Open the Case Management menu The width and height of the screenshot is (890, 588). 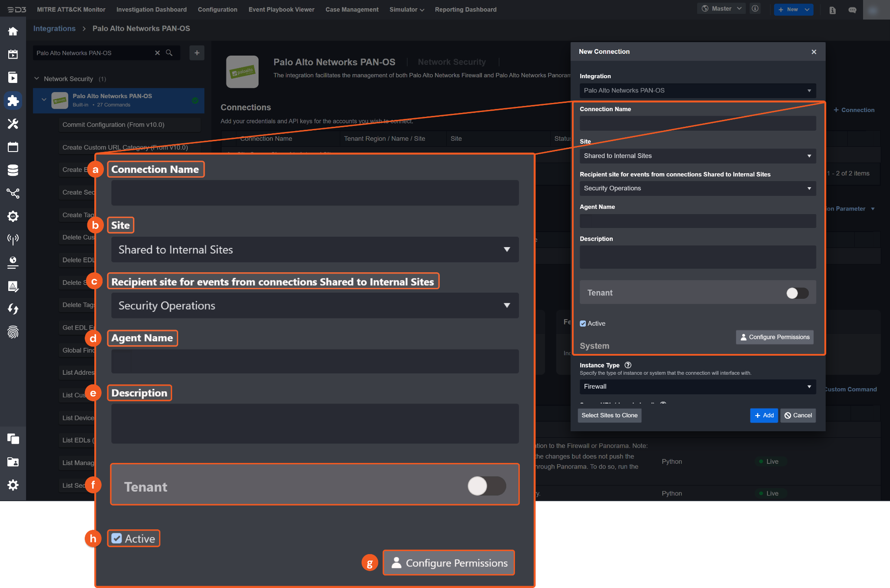coord(352,10)
